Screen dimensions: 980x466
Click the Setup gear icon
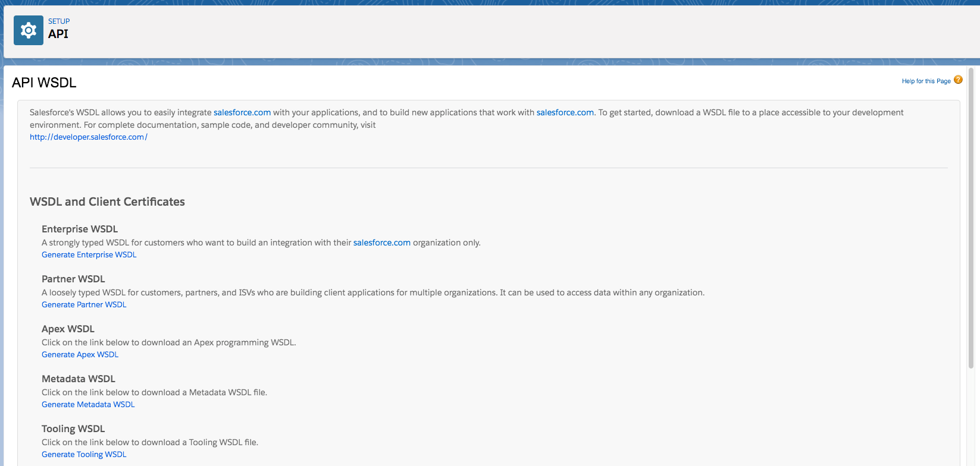(29, 30)
